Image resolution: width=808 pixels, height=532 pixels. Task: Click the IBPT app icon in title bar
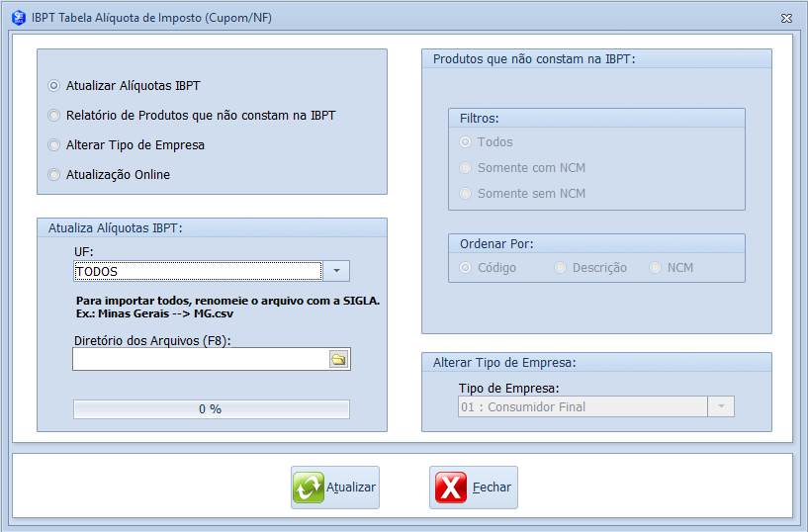pos(18,17)
